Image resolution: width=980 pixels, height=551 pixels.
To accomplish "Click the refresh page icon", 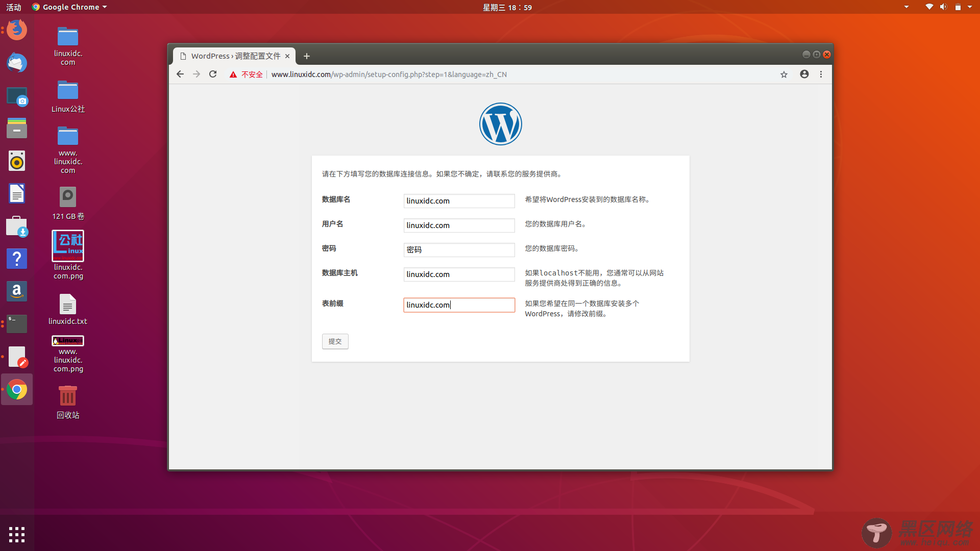I will (x=213, y=74).
